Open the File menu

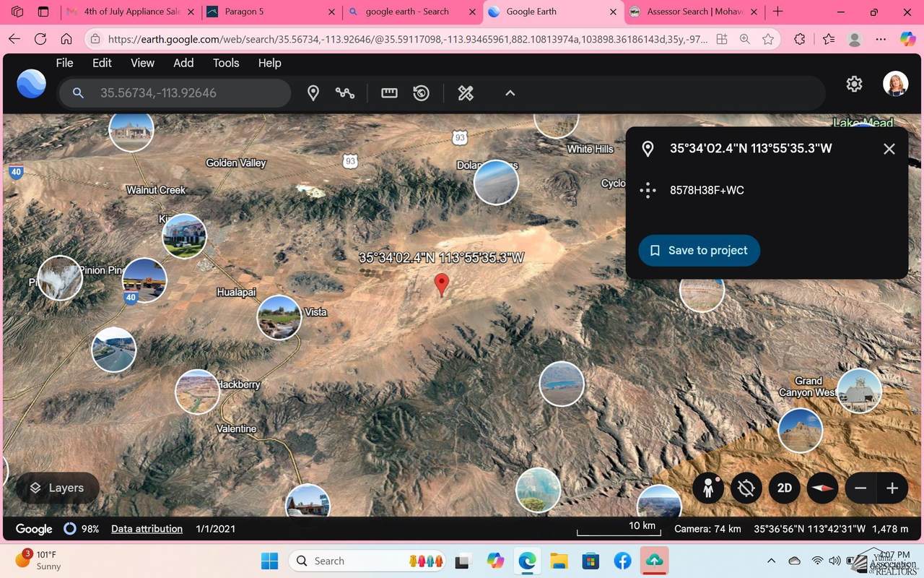(x=64, y=63)
